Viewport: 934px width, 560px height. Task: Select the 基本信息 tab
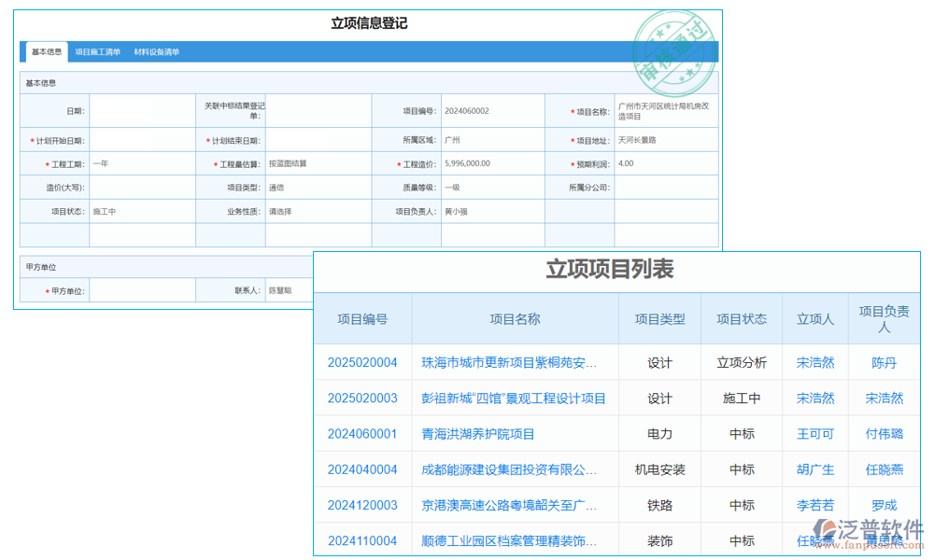pyautogui.click(x=47, y=51)
